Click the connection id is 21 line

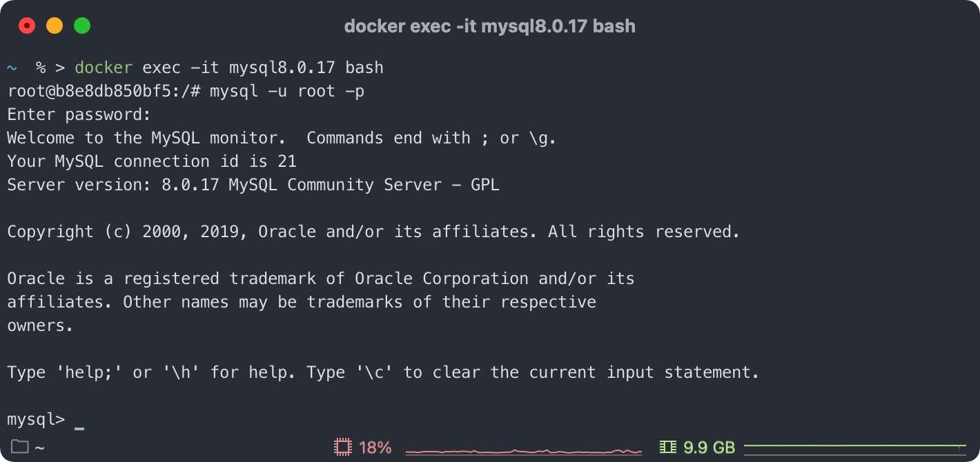coord(152,161)
